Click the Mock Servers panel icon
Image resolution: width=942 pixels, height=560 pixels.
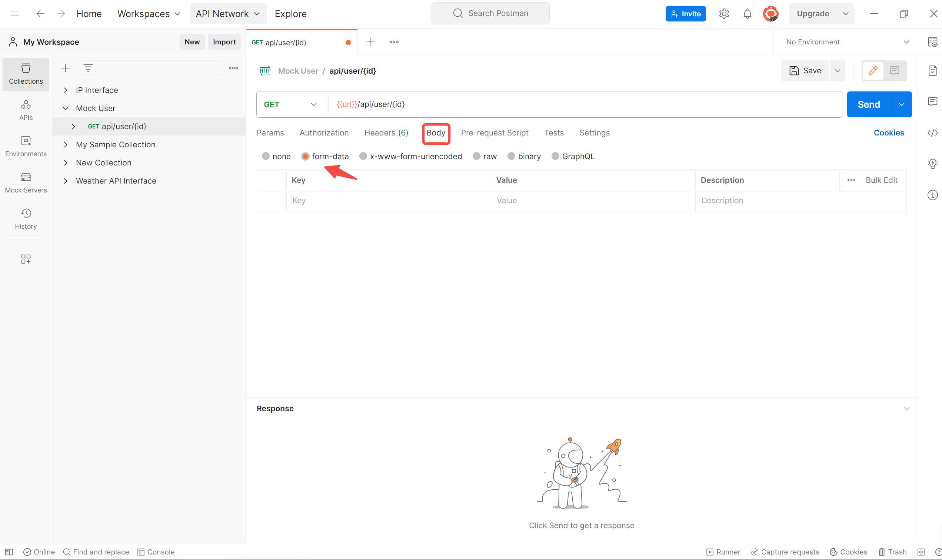25,177
